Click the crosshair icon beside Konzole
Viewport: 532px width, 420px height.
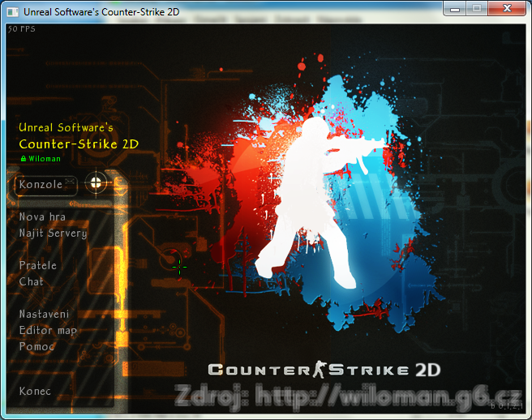[x=96, y=183]
